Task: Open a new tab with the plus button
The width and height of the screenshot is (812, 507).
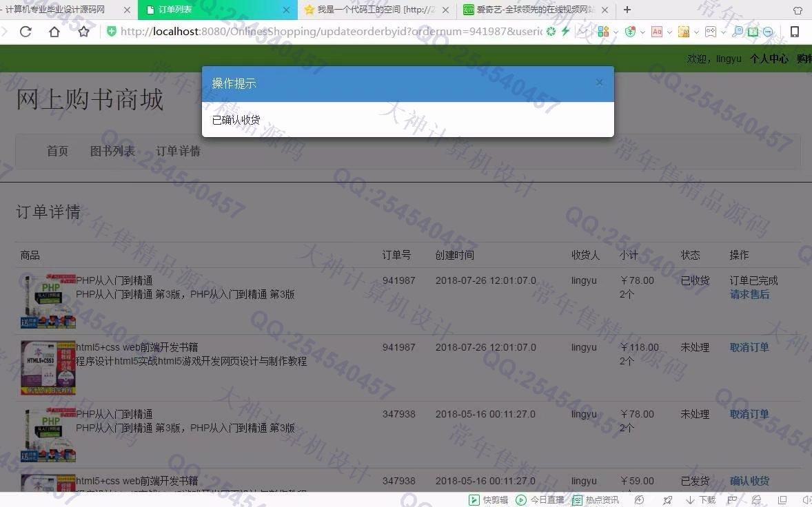Action: (x=627, y=10)
